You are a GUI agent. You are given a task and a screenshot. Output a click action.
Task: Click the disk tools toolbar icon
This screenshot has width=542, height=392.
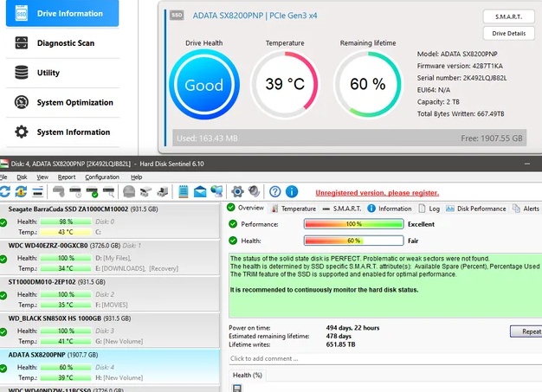point(145,192)
